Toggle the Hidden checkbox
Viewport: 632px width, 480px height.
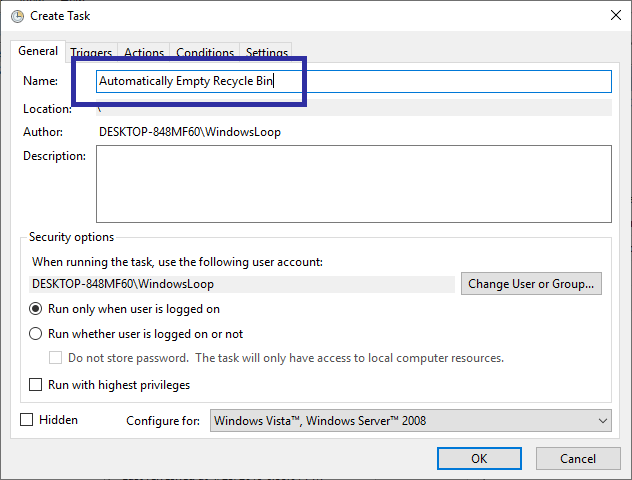[x=27, y=420]
